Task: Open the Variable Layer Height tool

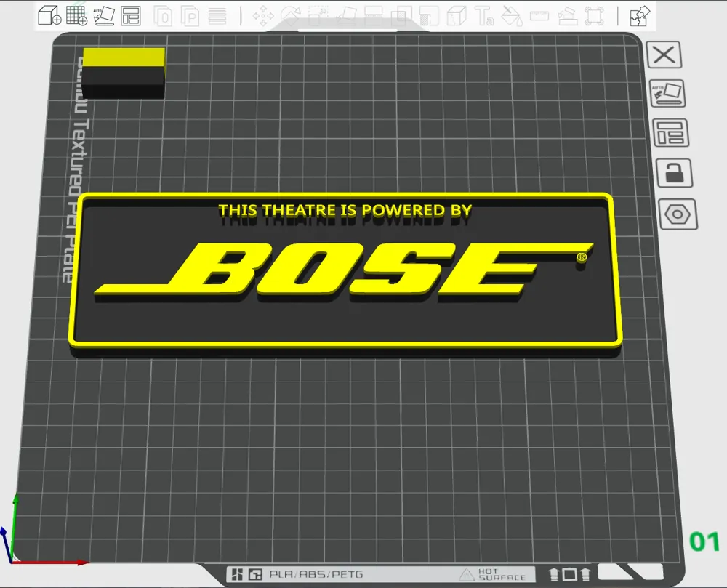Action: tap(217, 17)
